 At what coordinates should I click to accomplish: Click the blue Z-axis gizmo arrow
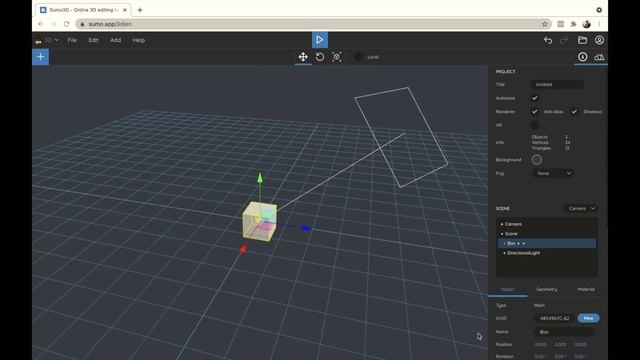point(306,228)
